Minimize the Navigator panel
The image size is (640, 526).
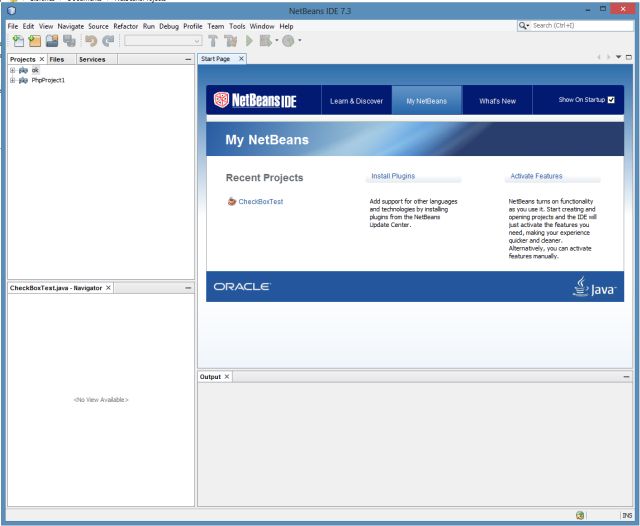(188, 288)
